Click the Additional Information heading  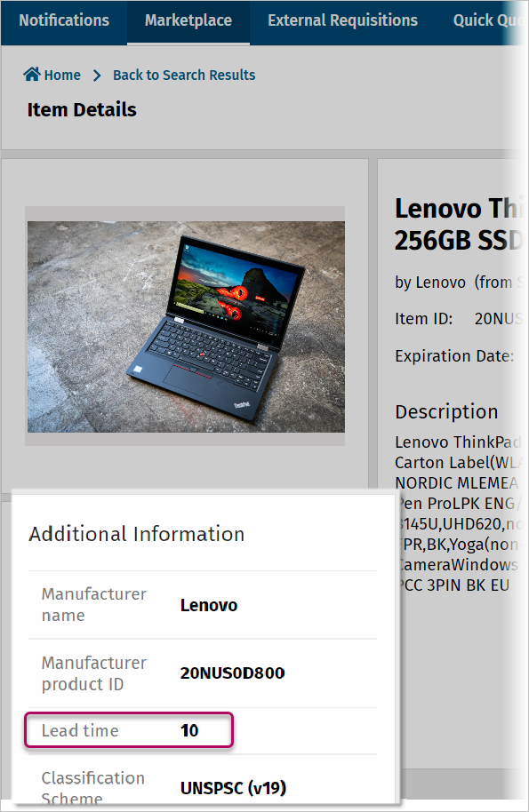(137, 534)
